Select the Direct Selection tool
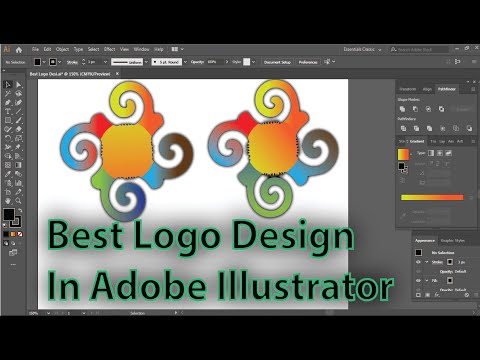Image resolution: width=480 pixels, height=360 pixels. (x=19, y=85)
